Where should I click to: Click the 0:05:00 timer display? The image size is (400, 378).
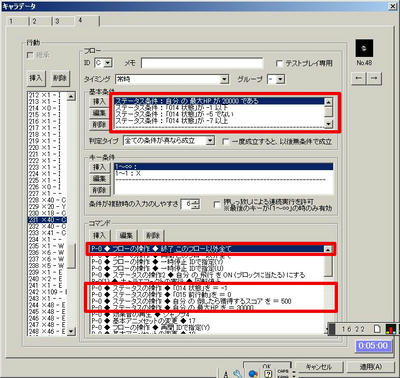tap(373, 346)
